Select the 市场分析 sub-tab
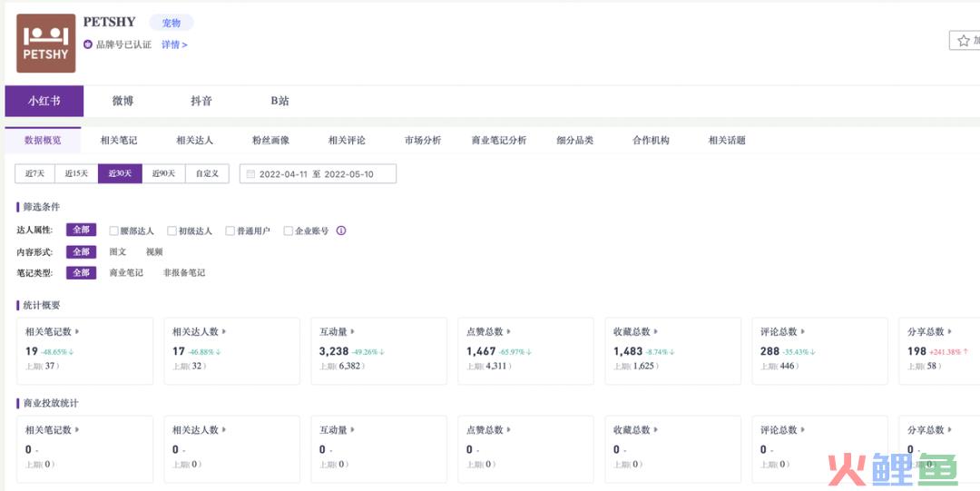The image size is (980, 491). click(x=423, y=140)
